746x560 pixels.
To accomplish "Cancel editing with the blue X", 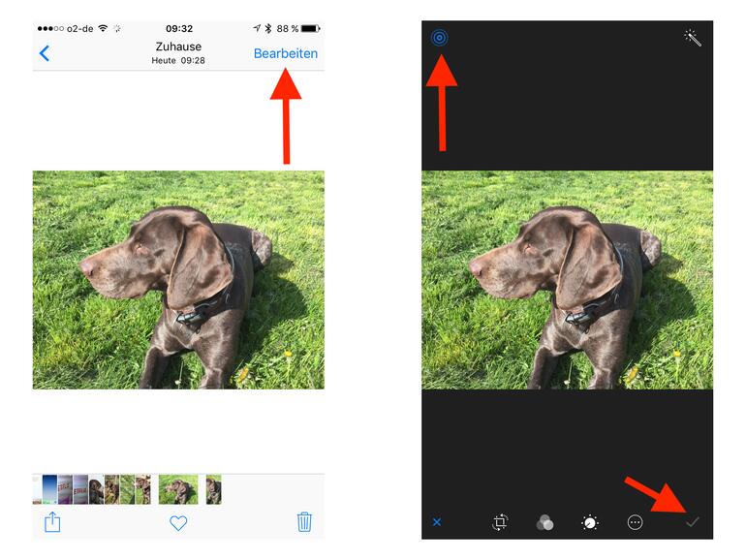I will pos(437,522).
